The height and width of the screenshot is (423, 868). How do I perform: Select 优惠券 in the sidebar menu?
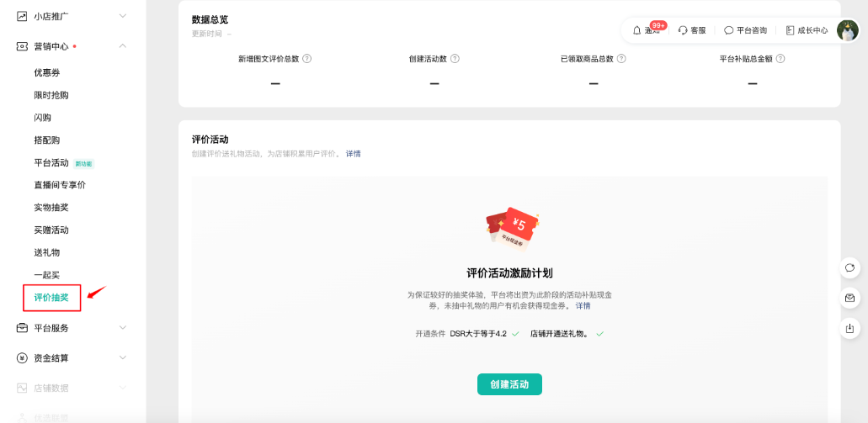click(47, 72)
